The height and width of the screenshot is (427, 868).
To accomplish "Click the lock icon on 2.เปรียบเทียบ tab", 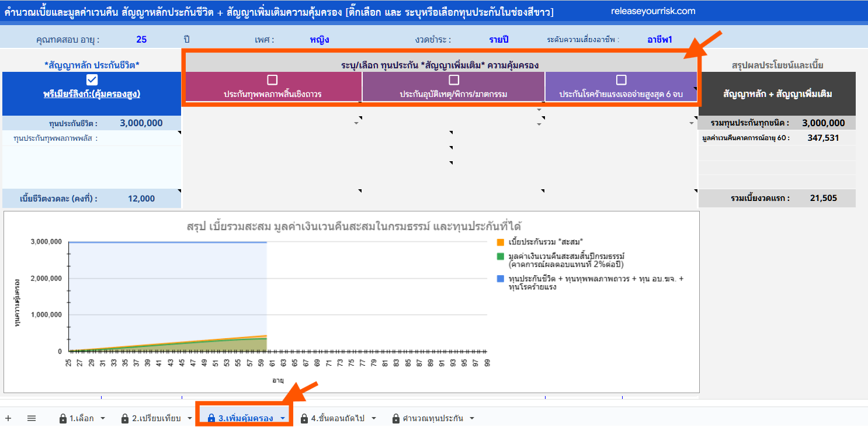I will [125, 418].
